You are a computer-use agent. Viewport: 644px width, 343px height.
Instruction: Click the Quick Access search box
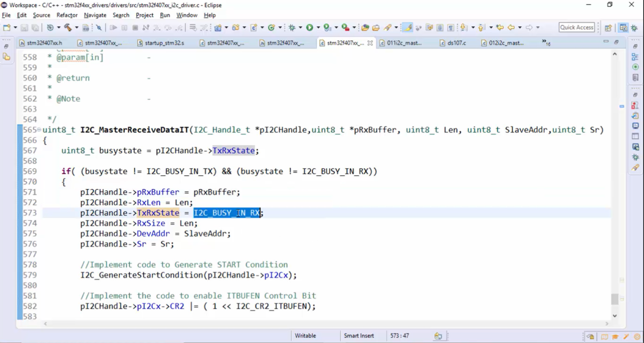(576, 27)
